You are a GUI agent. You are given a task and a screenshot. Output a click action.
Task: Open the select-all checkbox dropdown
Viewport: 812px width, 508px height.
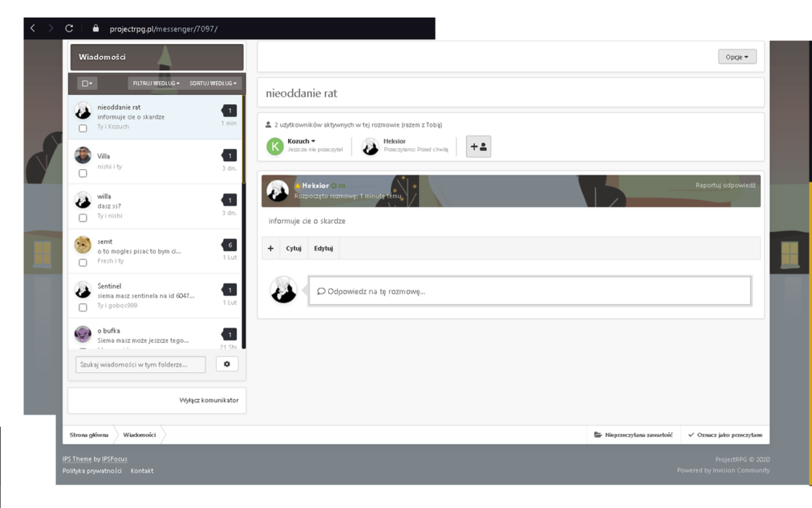coord(87,83)
